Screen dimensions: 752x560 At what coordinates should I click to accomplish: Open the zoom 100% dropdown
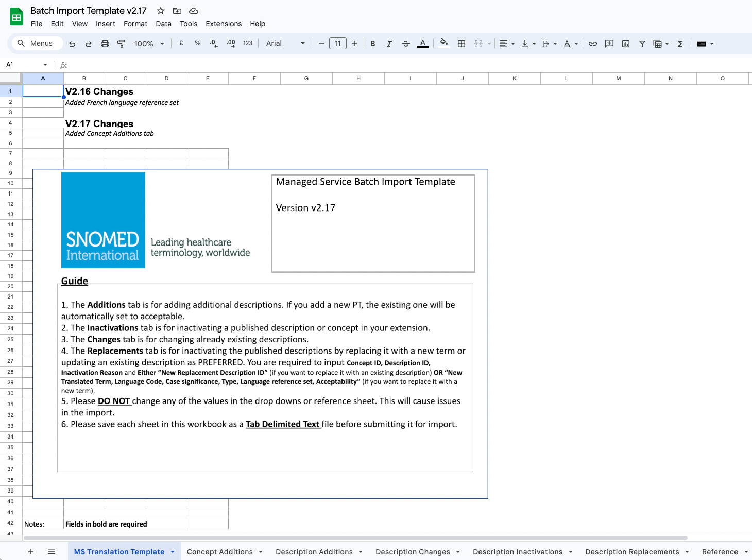(x=149, y=44)
